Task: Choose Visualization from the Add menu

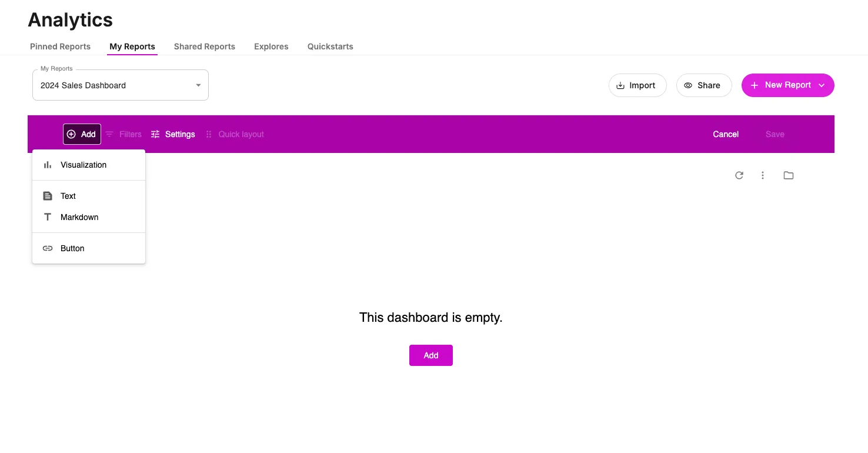Action: pos(89,165)
